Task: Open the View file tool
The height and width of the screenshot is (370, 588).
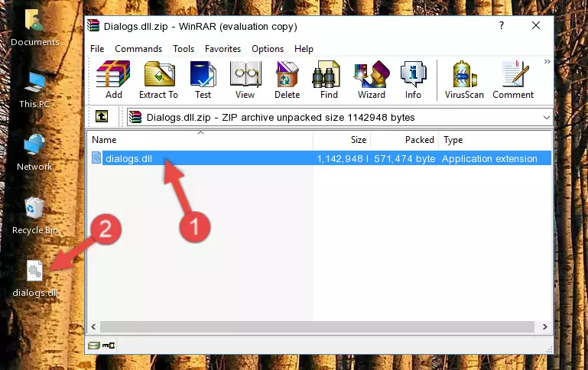Action: (x=245, y=80)
